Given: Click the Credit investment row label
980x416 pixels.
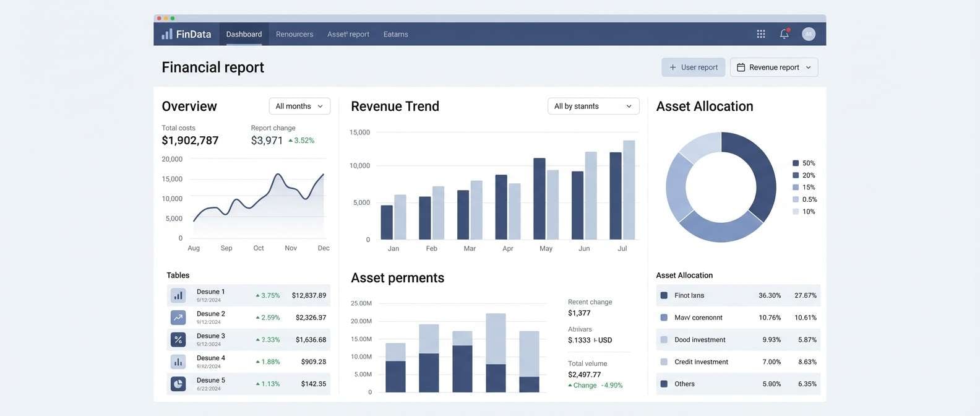Looking at the screenshot, I should coord(702,362).
